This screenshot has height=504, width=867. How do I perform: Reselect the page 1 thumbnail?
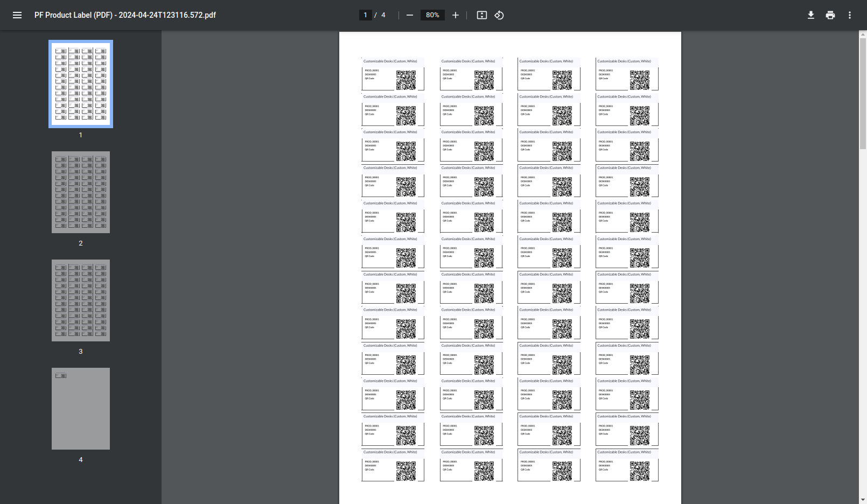80,83
